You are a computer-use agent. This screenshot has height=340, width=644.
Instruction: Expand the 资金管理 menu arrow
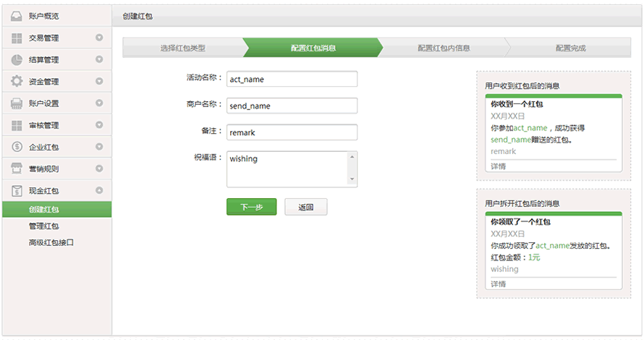[99, 81]
